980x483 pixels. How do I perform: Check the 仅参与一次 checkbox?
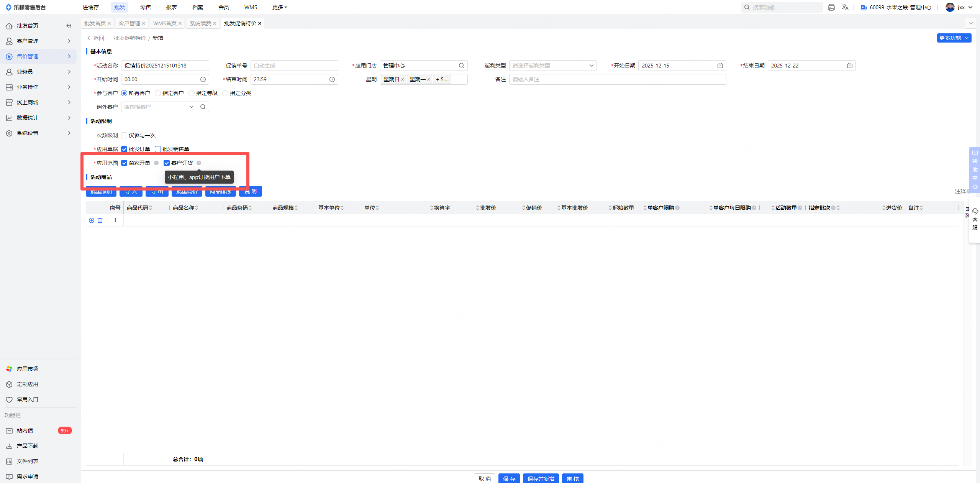click(124, 135)
